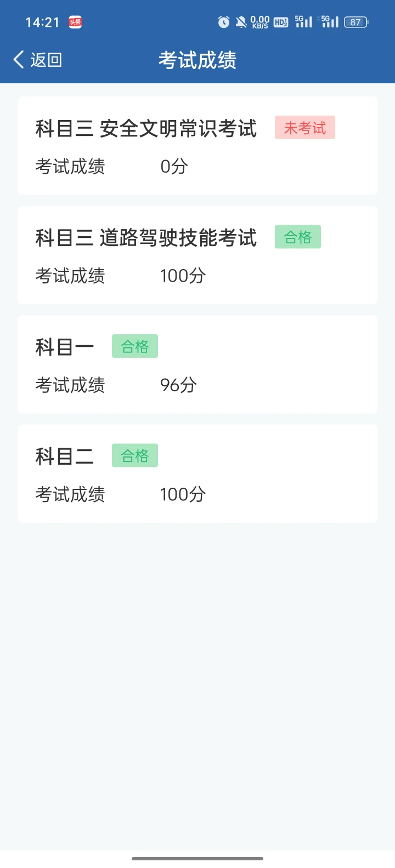
Task: Tap the first 5G signal icon
Action: tap(303, 22)
